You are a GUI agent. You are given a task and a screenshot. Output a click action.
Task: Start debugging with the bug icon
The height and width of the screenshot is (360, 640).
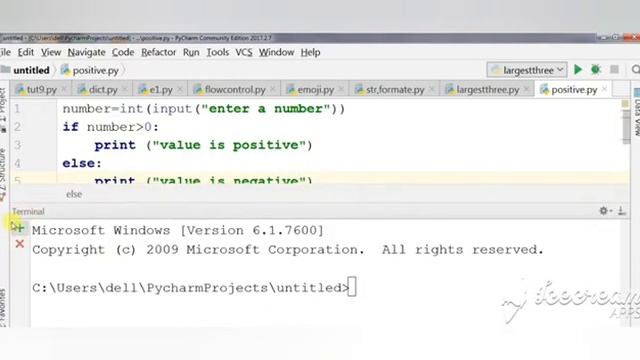596,70
